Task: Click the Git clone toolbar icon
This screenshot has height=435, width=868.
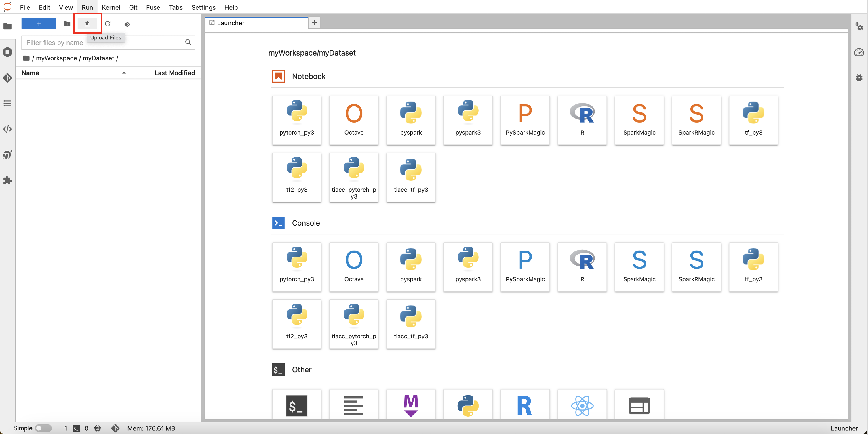Action: point(128,24)
